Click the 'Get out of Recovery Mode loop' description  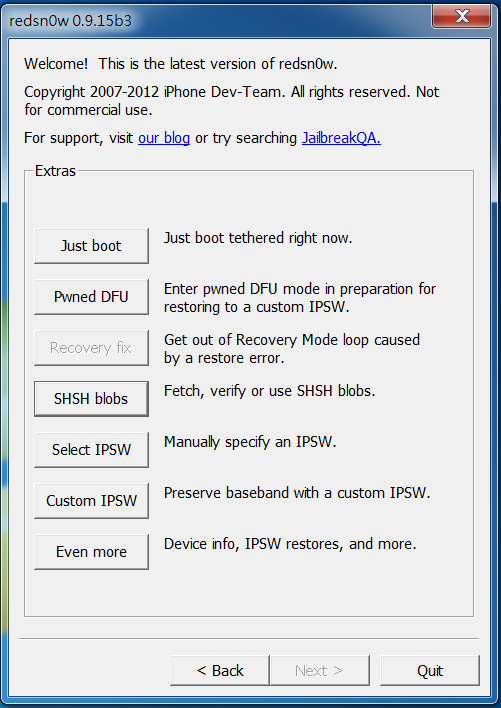292,349
